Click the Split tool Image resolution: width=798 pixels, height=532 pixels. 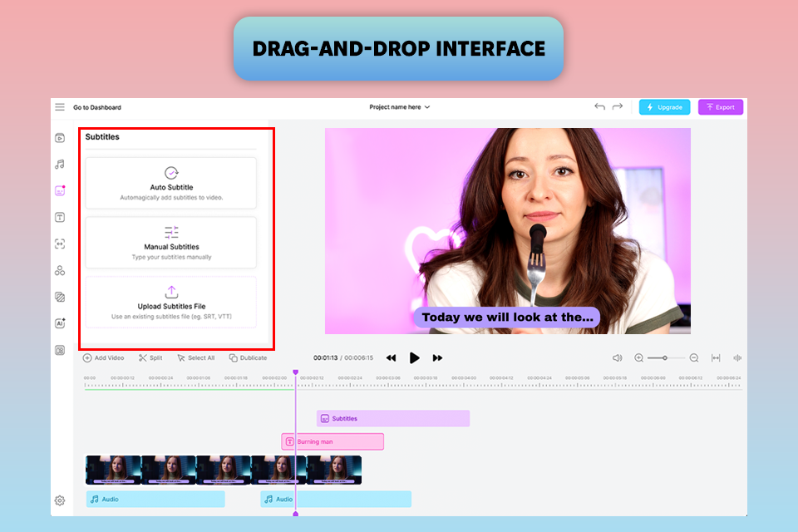[x=150, y=358]
